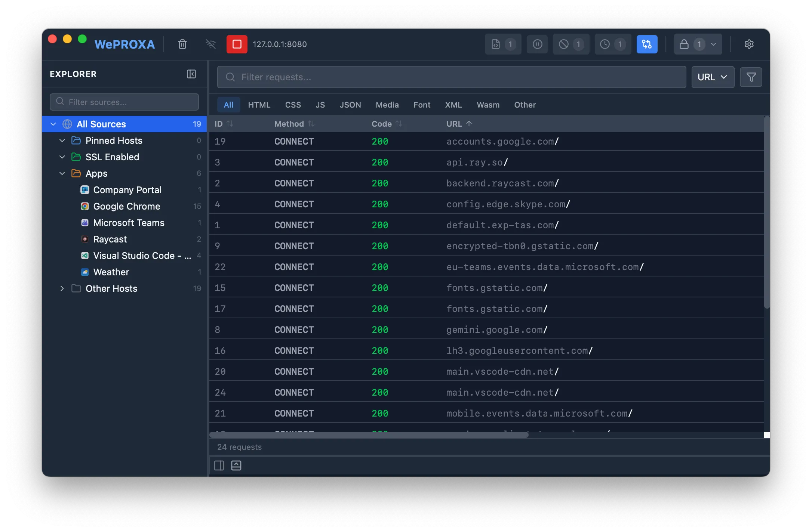
Task: Select Google Chrome in the Apps list
Action: pyautogui.click(x=126, y=206)
